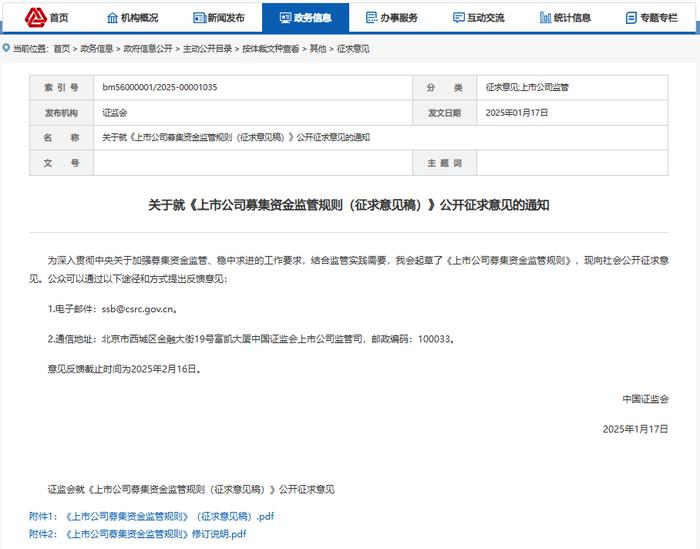This screenshot has height=549, width=700.
Task: Click the 互动交流 chat icon
Action: click(x=458, y=18)
